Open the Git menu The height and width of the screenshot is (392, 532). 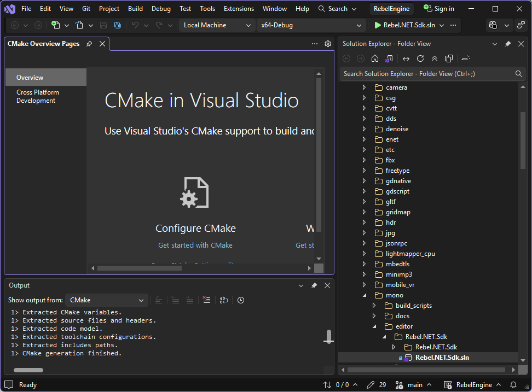[x=86, y=9]
